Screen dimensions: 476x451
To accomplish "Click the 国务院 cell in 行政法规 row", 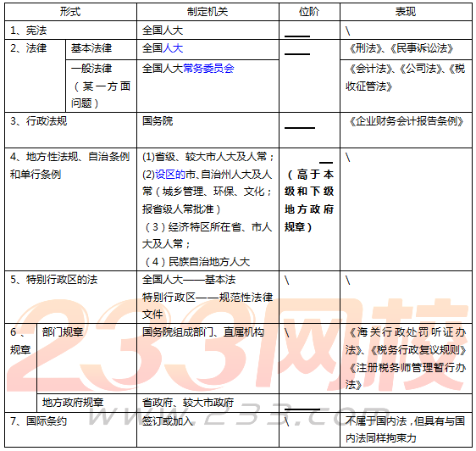I will coord(208,130).
